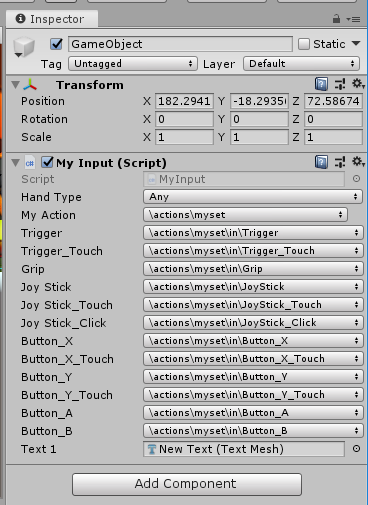
Task: Click the My Input (Script) title
Action: tap(111, 163)
